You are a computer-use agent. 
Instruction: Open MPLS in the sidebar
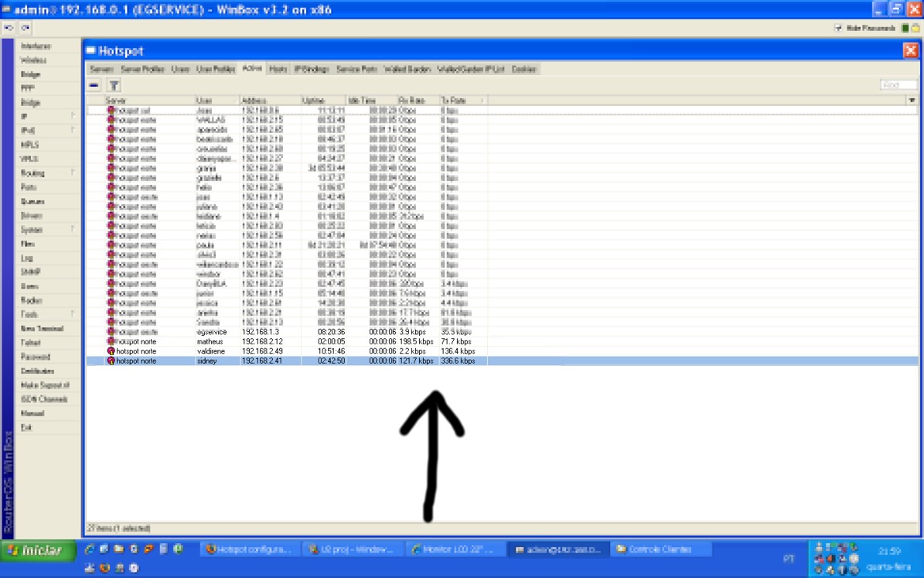29,145
